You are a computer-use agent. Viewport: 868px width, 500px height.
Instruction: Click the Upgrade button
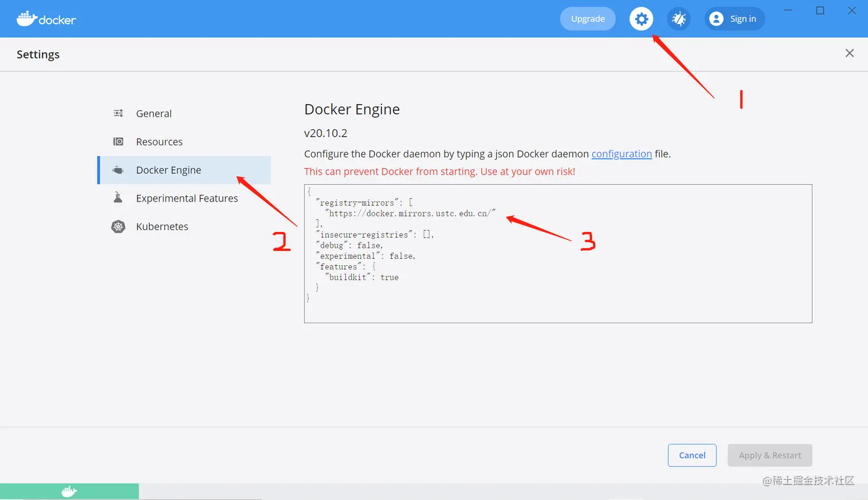point(588,19)
